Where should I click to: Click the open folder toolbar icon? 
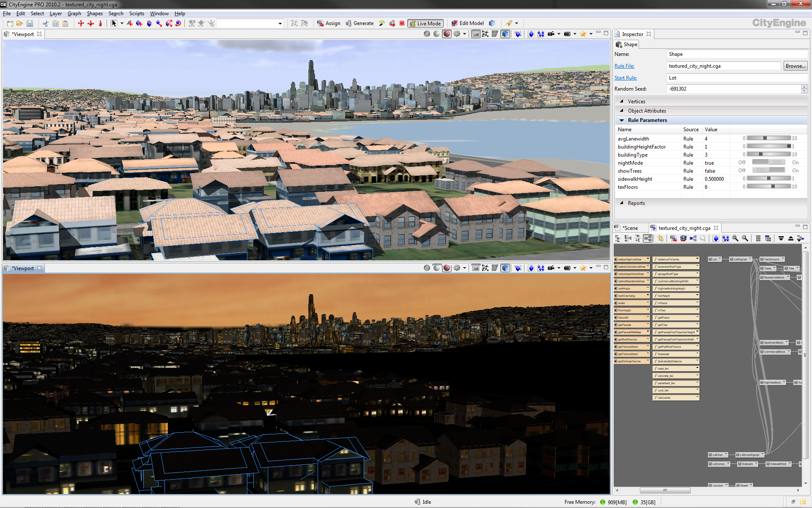tap(19, 23)
